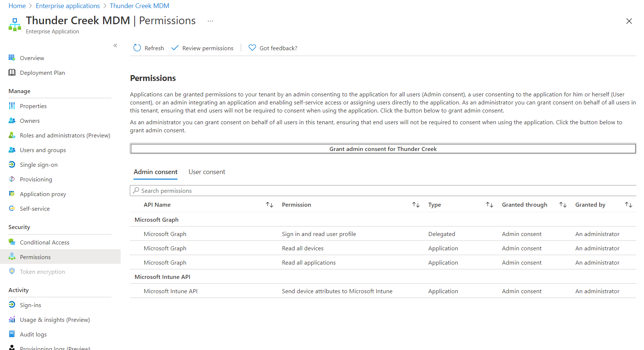Click the Single sign-on sidebar icon
644x350 pixels.
click(12, 165)
